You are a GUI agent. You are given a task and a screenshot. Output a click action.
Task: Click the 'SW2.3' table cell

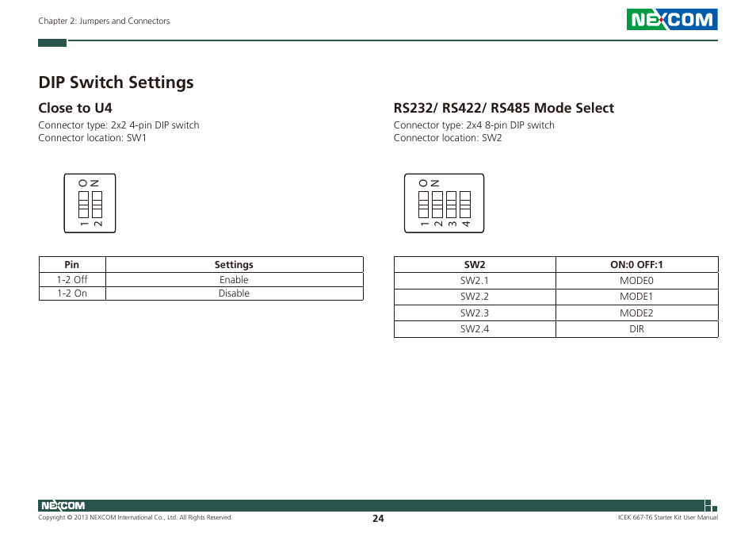point(475,313)
